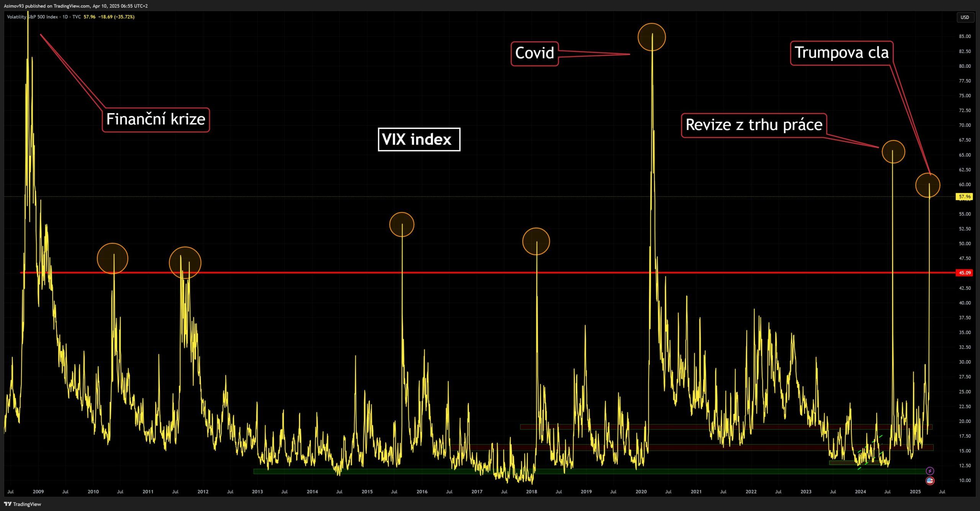
Task: Click the 2013 label on time axis
Action: 257,492
